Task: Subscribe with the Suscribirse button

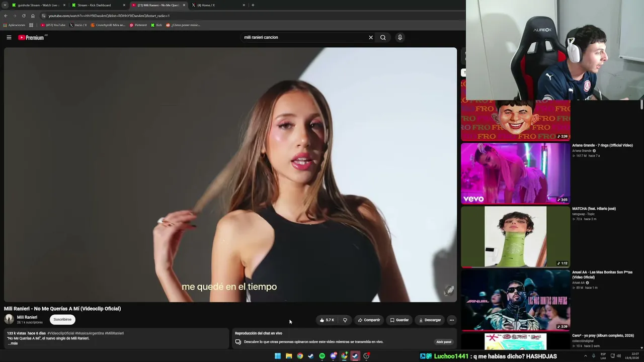Action: coord(62,319)
